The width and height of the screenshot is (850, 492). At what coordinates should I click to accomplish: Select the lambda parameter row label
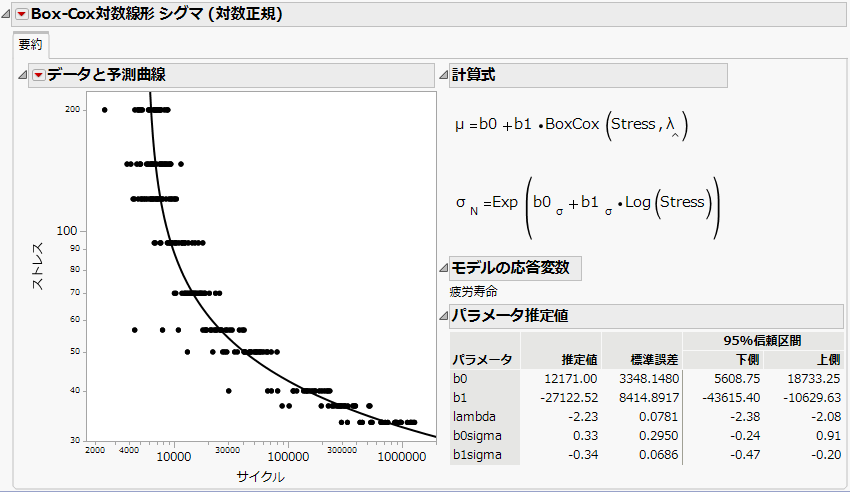click(x=474, y=417)
